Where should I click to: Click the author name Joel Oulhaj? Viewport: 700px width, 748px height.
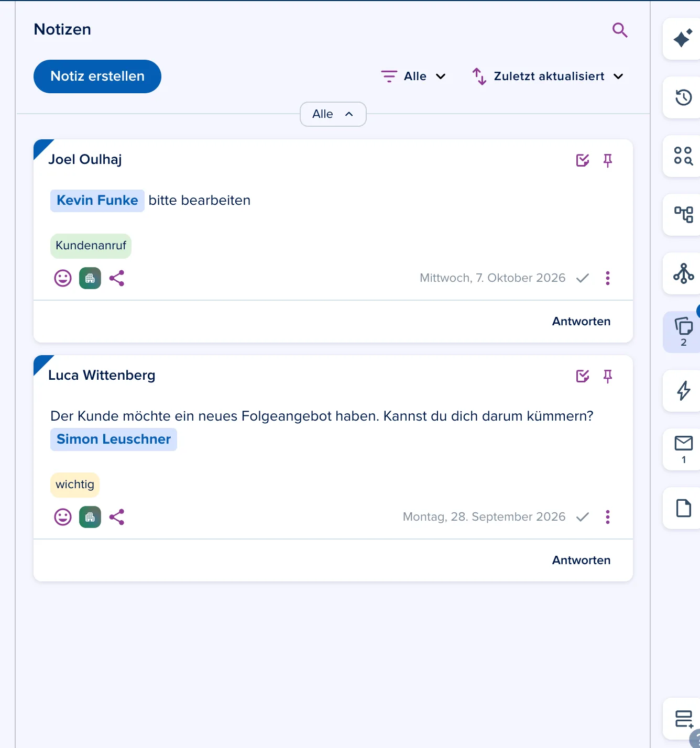[85, 159]
